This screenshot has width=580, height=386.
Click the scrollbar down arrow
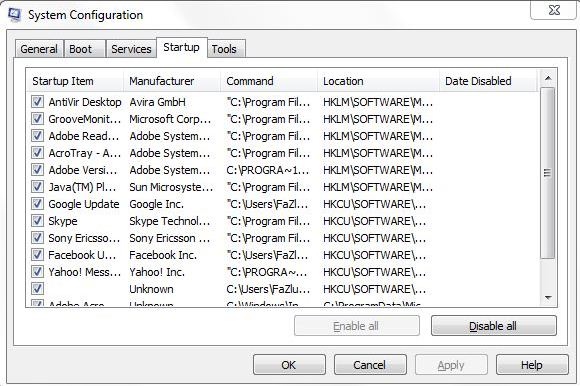click(548, 298)
